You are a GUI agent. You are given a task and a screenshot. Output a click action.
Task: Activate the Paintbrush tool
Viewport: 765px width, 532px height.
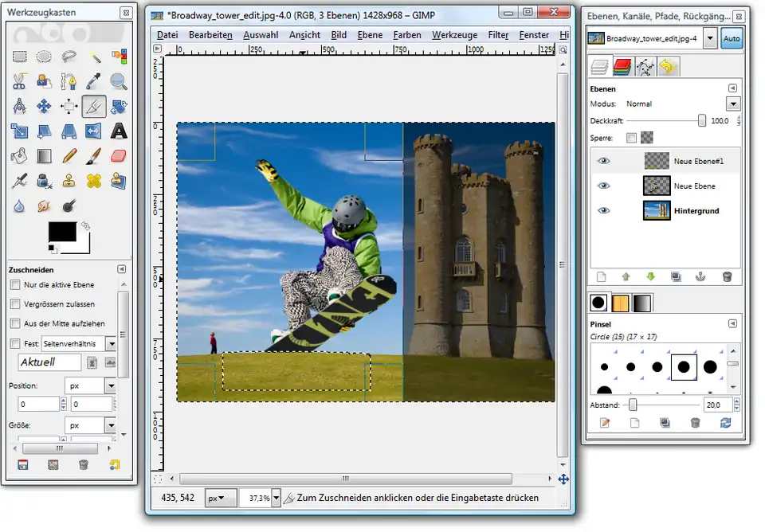[x=94, y=155]
